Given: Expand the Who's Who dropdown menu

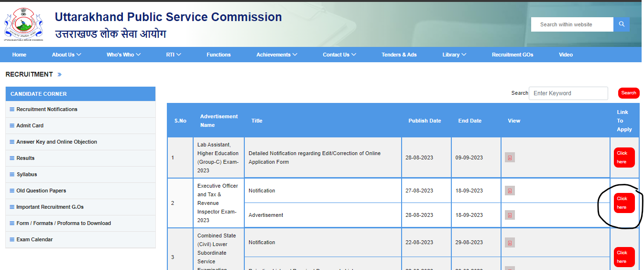Looking at the screenshot, I should 123,55.
